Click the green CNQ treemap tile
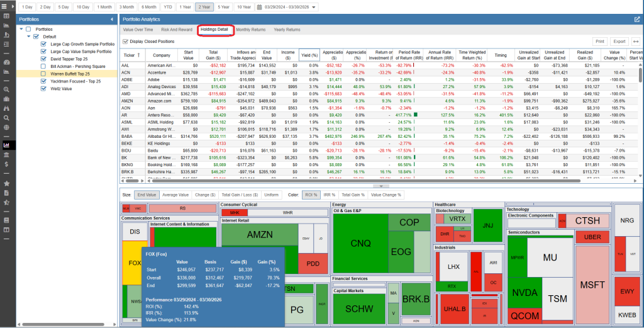 [360, 244]
